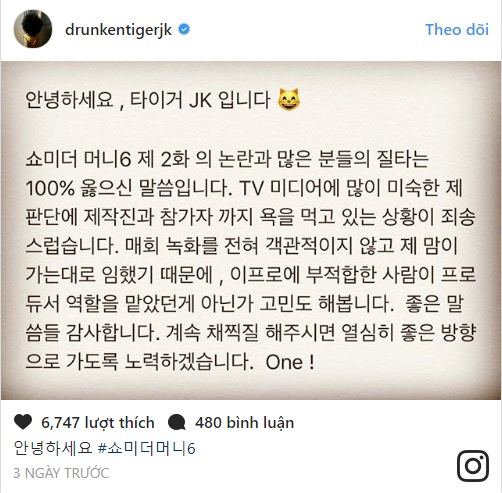Click the line starting with 100%

pyautogui.click(x=244, y=188)
